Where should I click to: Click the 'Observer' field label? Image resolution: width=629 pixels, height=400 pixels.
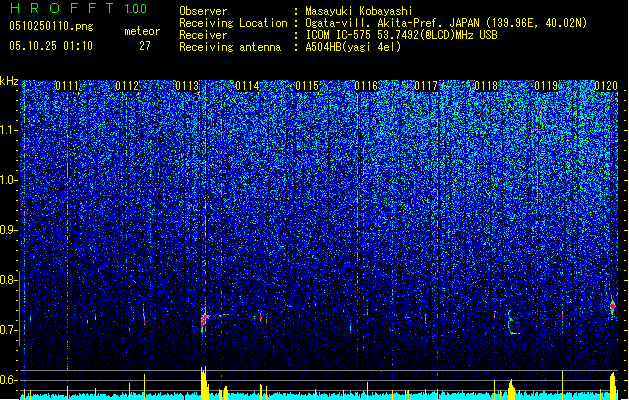203,11
